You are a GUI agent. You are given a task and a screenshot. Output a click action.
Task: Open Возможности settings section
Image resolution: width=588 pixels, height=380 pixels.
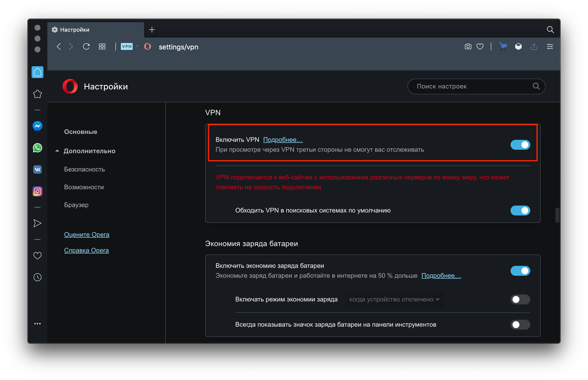[84, 187]
